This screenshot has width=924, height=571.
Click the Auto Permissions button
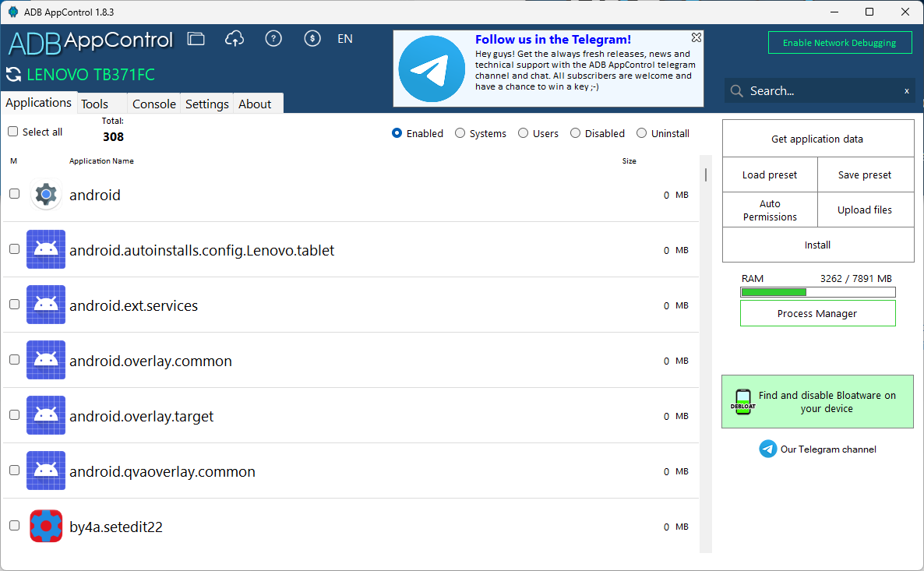point(770,210)
